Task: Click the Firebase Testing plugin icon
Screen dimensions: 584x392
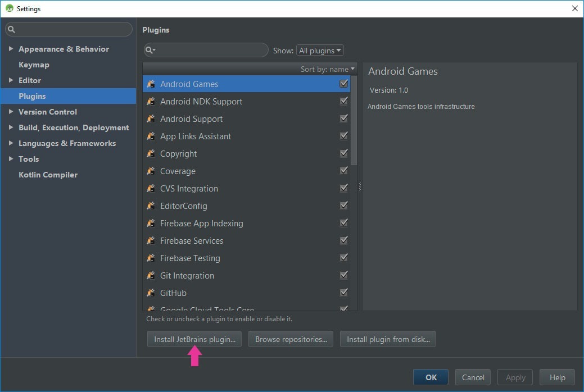Action: [151, 258]
